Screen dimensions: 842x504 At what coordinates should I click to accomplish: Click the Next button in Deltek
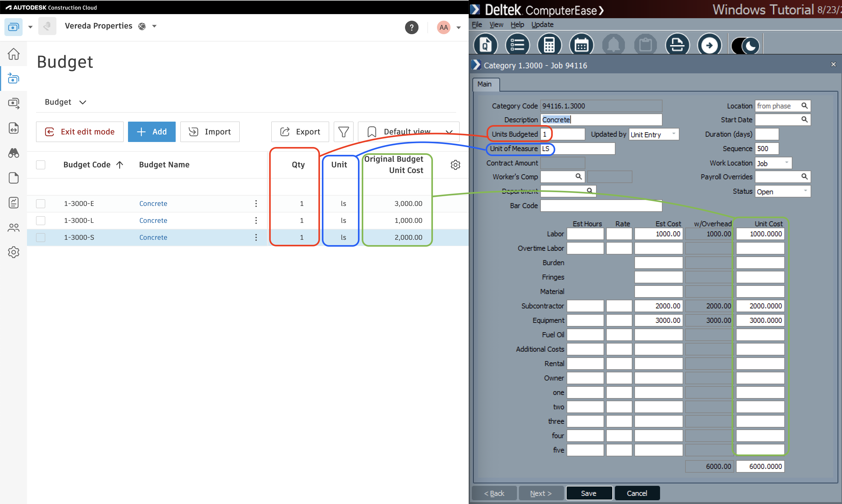[541, 493]
